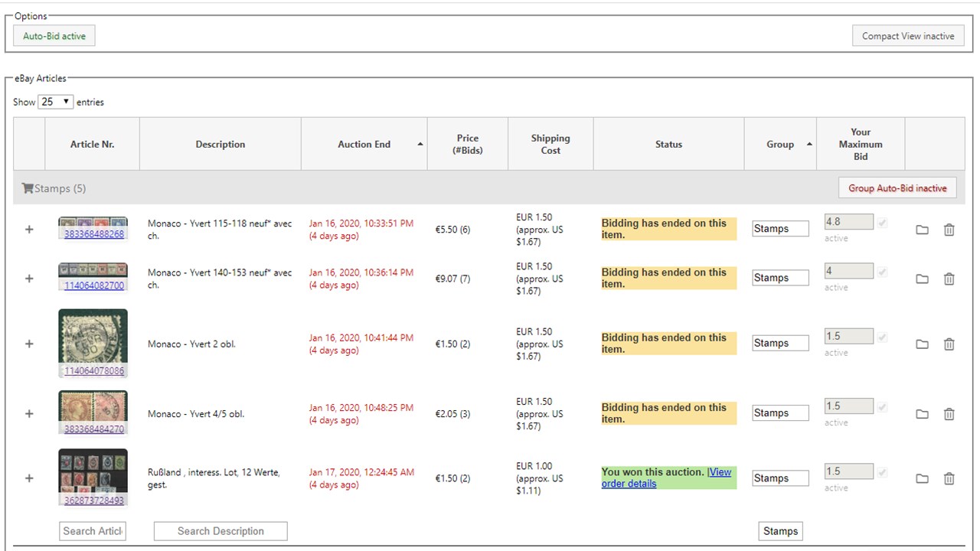Open folder icon for Monaco Yvert 140-153
Image resolution: width=980 pixels, height=551 pixels.
(x=922, y=279)
